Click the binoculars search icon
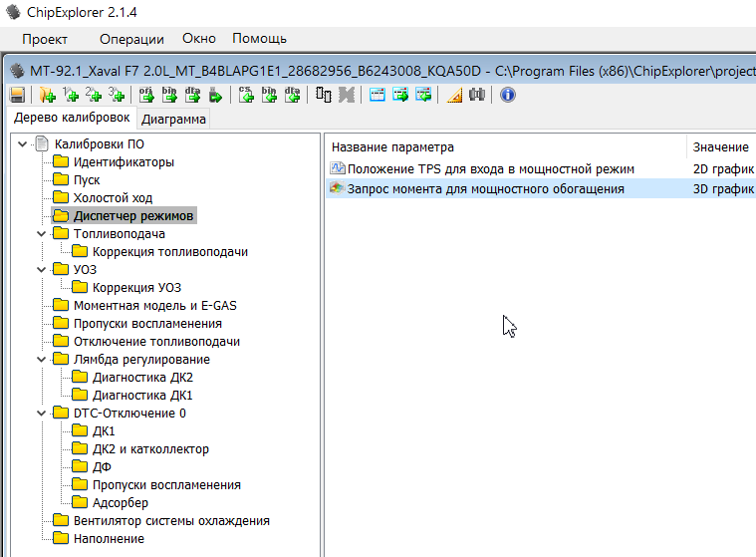The image size is (756, 557). [x=476, y=95]
